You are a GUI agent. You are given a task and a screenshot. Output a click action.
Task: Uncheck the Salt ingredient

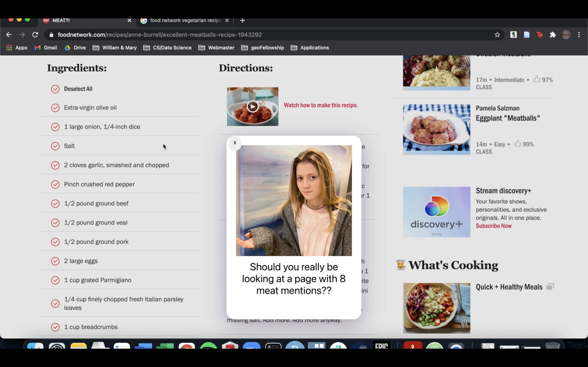point(55,146)
